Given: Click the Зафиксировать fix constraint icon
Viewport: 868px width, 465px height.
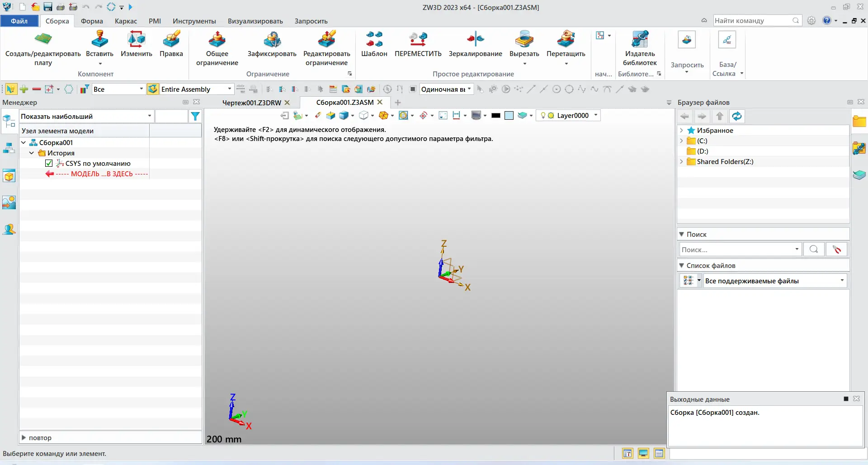Looking at the screenshot, I should click(272, 40).
